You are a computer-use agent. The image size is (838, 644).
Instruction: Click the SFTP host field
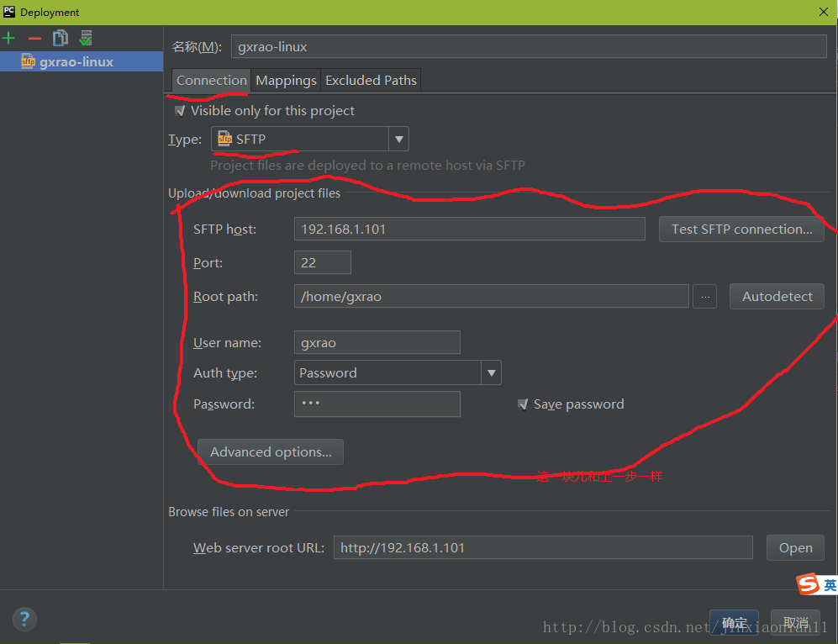point(469,229)
